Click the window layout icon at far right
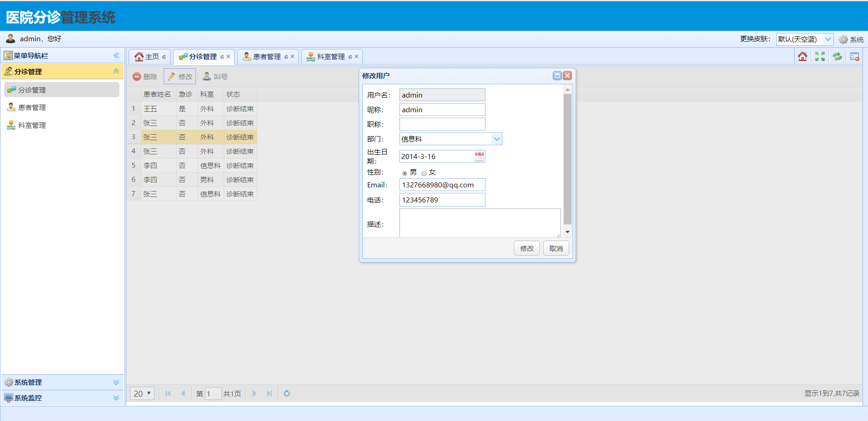Viewport: 868px width, 421px height. click(x=855, y=56)
